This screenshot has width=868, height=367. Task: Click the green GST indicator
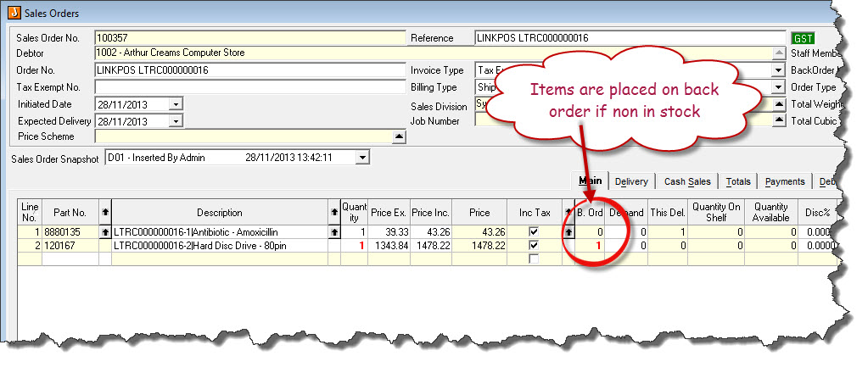pyautogui.click(x=803, y=38)
